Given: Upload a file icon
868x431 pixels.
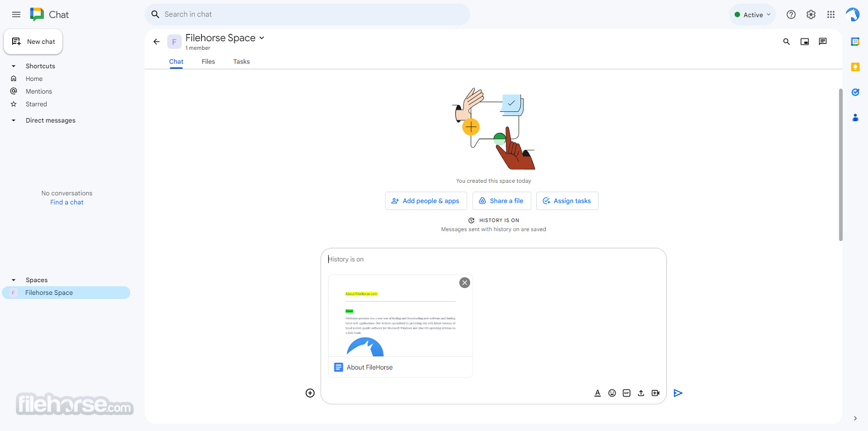Looking at the screenshot, I should [641, 393].
